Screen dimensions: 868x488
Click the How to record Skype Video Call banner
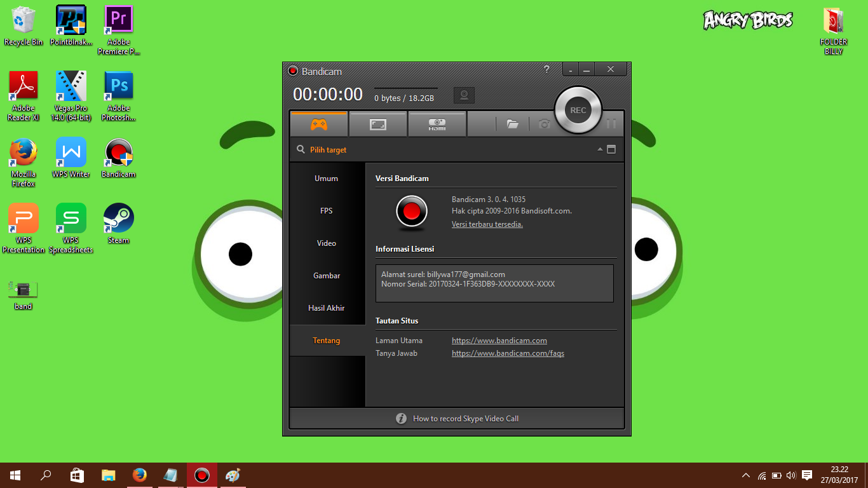457,419
